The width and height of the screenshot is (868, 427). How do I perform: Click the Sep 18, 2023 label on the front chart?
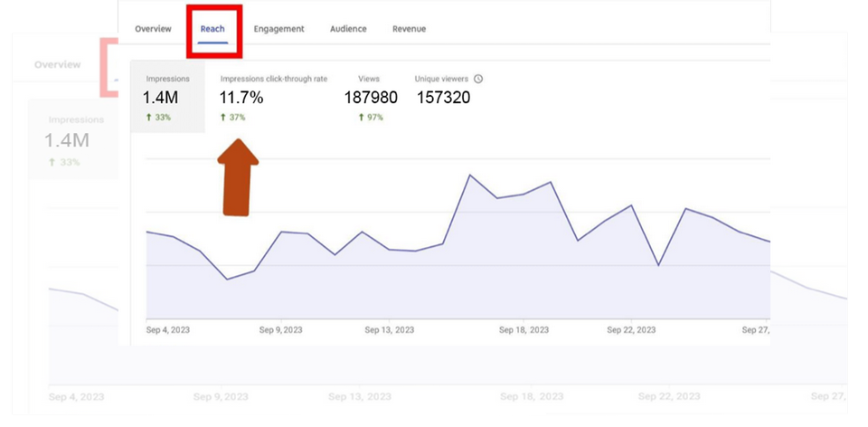524,330
